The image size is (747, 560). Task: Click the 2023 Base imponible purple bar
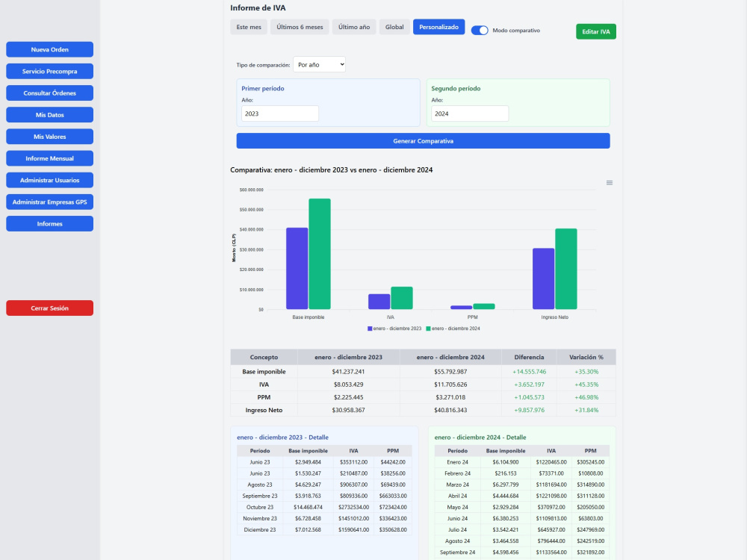297,269
